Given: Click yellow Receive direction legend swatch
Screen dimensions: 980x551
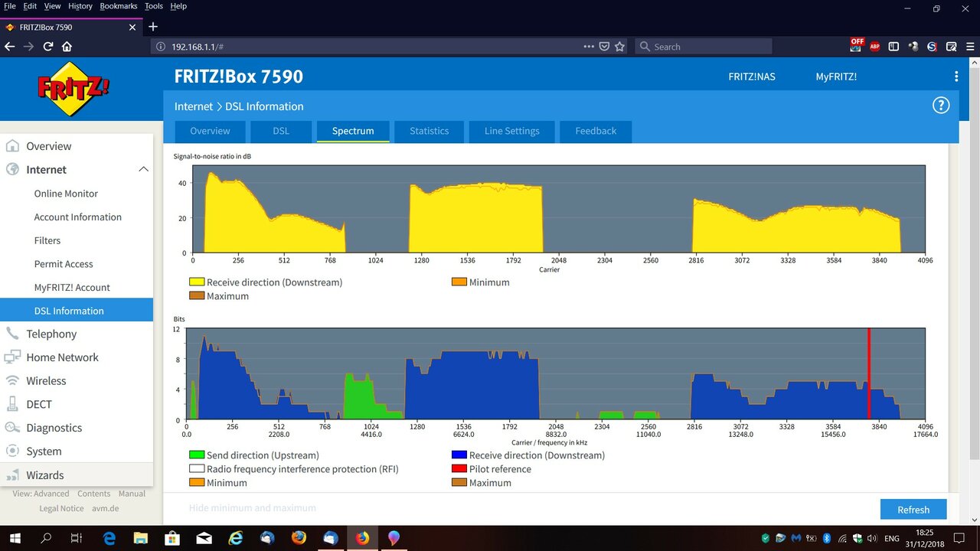Looking at the screenshot, I should 197,282.
